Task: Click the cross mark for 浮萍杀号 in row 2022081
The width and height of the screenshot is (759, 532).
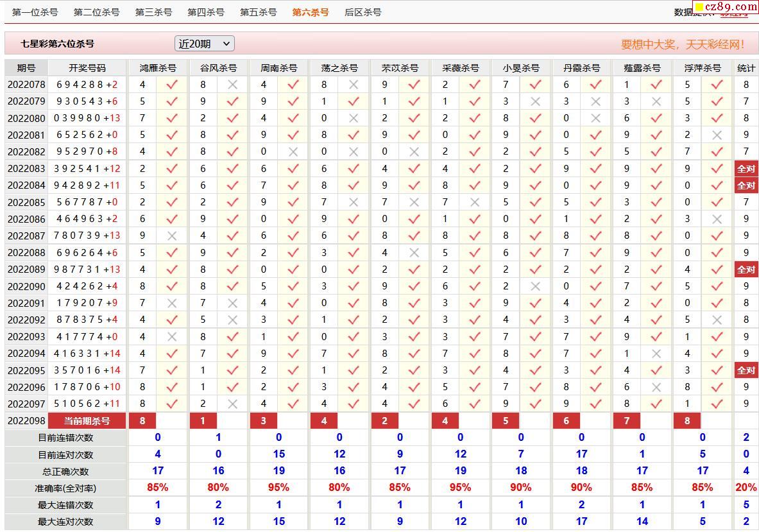Action: click(x=717, y=135)
